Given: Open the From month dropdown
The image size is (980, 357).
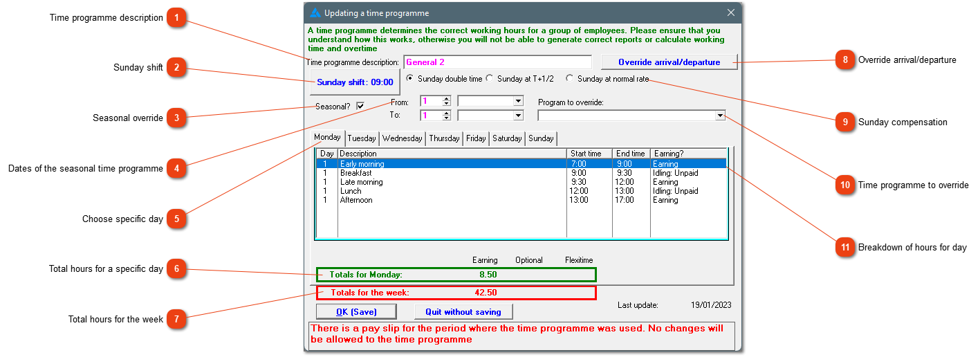Looking at the screenshot, I should (x=518, y=101).
